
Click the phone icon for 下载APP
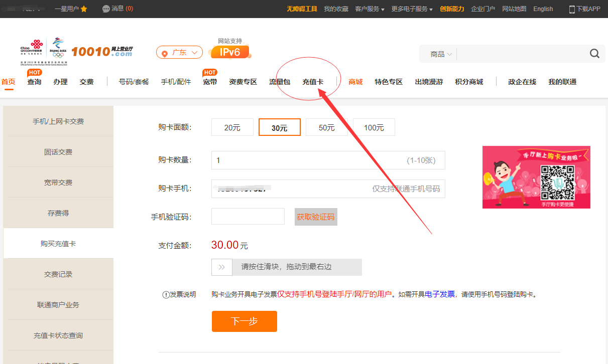[572, 9]
